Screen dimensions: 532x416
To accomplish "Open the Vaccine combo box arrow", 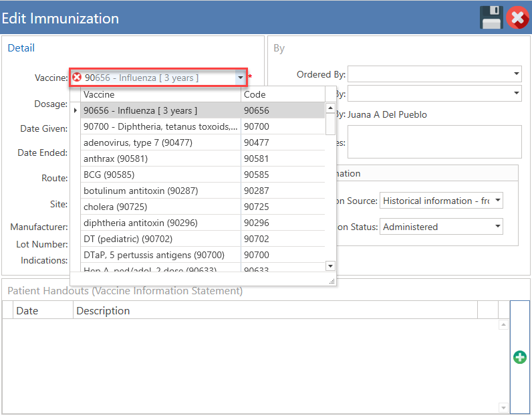I will coord(240,78).
